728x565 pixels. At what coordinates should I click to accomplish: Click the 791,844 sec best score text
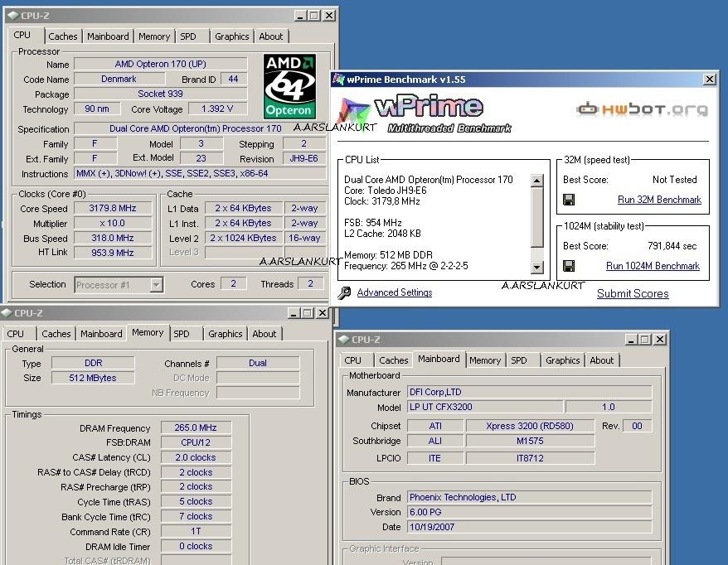[x=672, y=246]
